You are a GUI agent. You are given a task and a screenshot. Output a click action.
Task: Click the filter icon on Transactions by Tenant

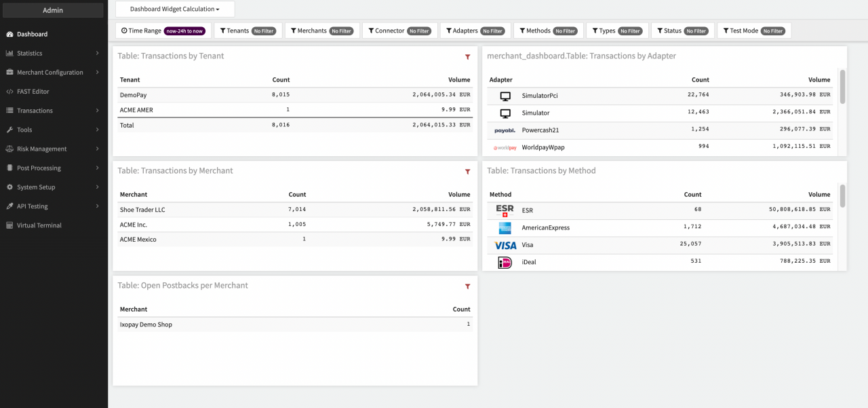pyautogui.click(x=467, y=57)
